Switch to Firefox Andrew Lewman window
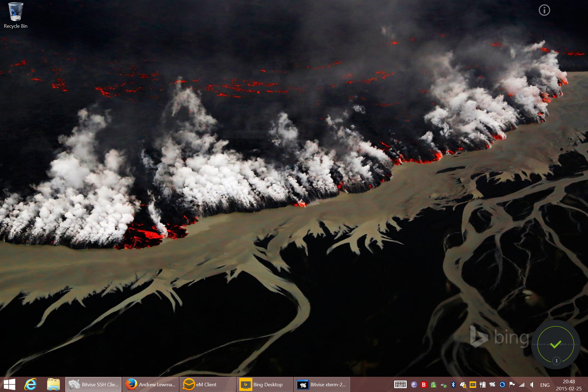This screenshot has width=588, height=392. [x=151, y=384]
